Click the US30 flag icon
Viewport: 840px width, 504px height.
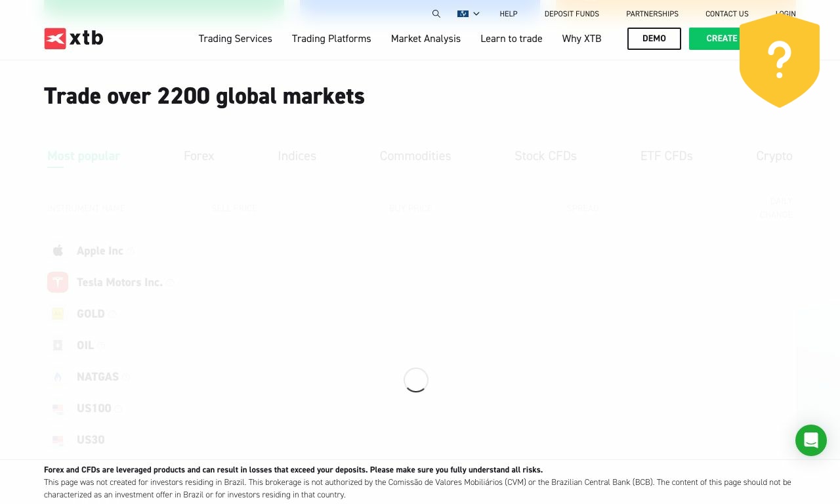pos(58,440)
